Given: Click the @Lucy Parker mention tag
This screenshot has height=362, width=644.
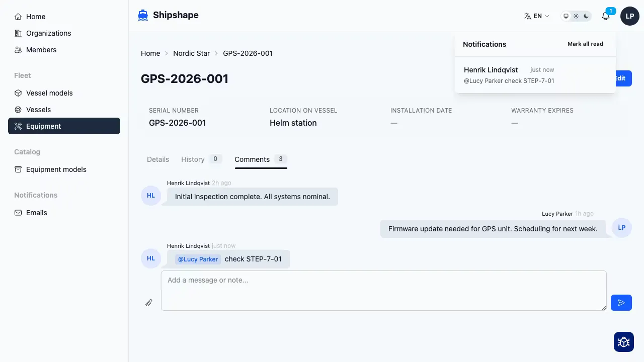Looking at the screenshot, I should coord(198,259).
